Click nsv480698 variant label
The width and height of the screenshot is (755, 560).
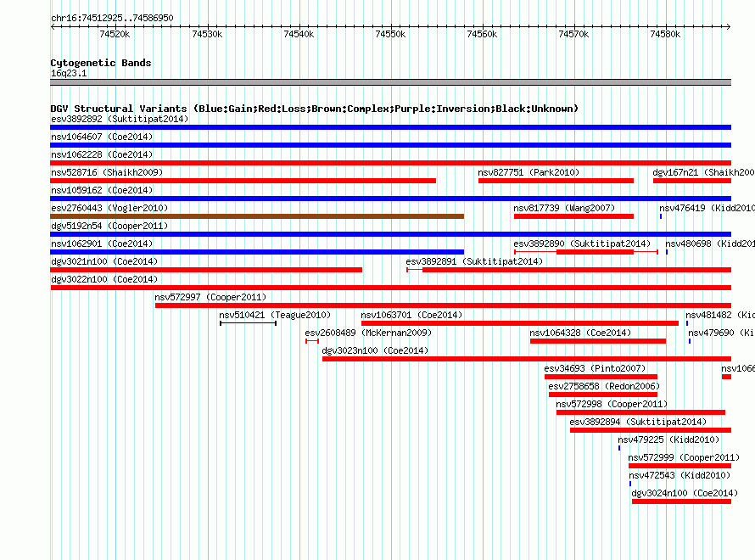point(710,244)
